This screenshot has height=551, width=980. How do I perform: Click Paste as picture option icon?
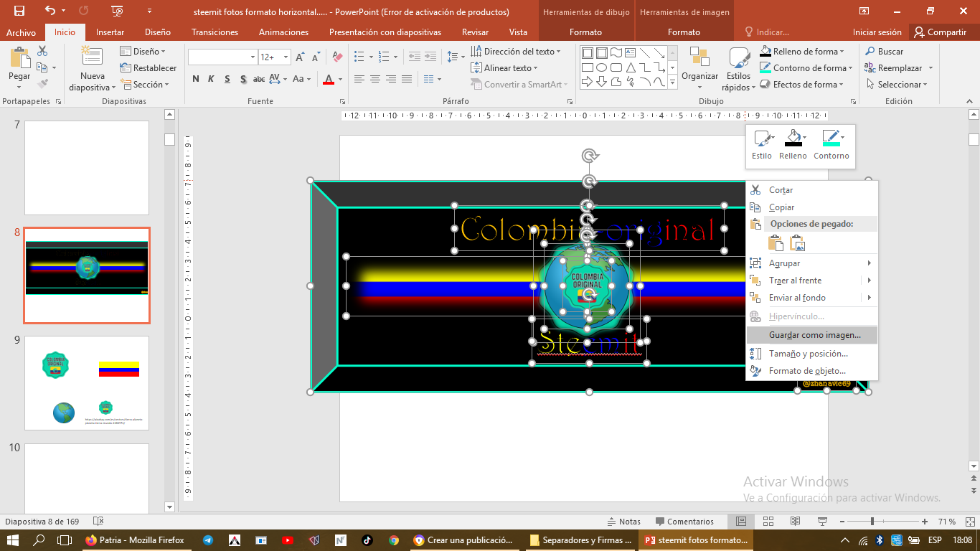tap(798, 244)
